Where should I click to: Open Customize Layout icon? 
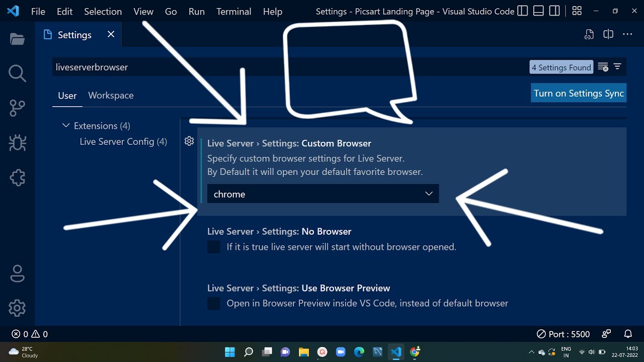[x=577, y=11]
